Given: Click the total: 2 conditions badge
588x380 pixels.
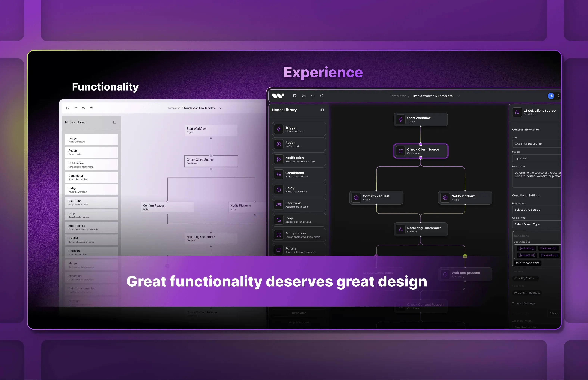Looking at the screenshot, I should coord(528,263).
